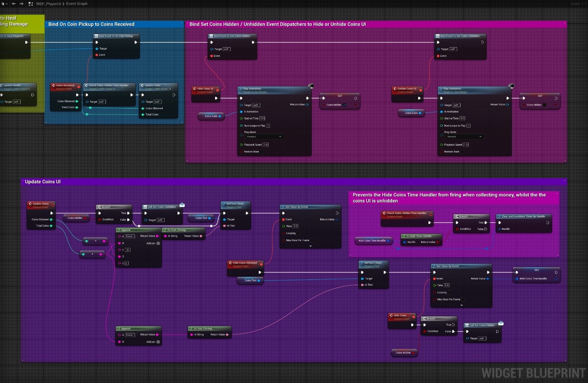Image resolution: width=588 pixels, height=383 pixels.
Task: Click the Time 3.5 value field
Action: click(296, 226)
